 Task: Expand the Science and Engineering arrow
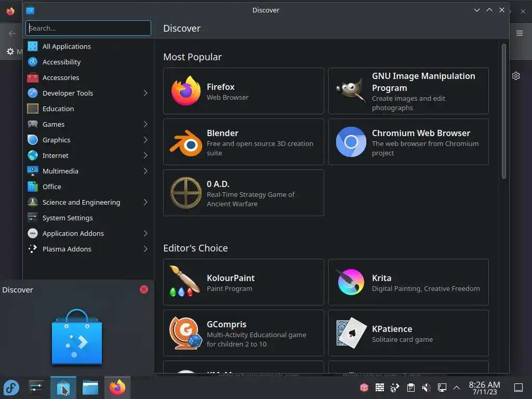(145, 202)
